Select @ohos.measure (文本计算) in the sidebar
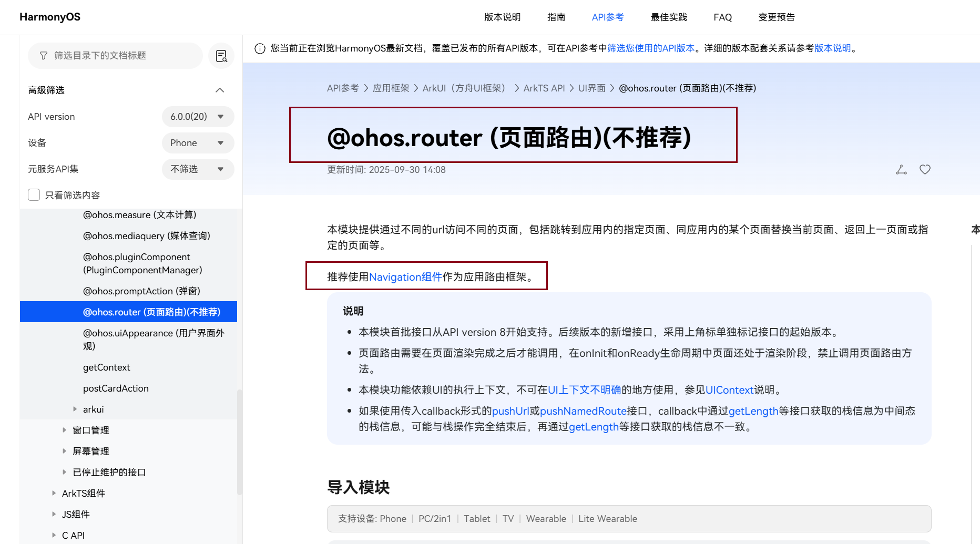The image size is (980, 544). pyautogui.click(x=139, y=215)
